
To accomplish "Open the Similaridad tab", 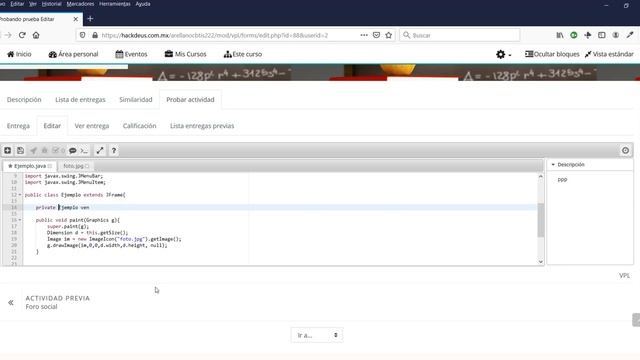I will tap(136, 100).
